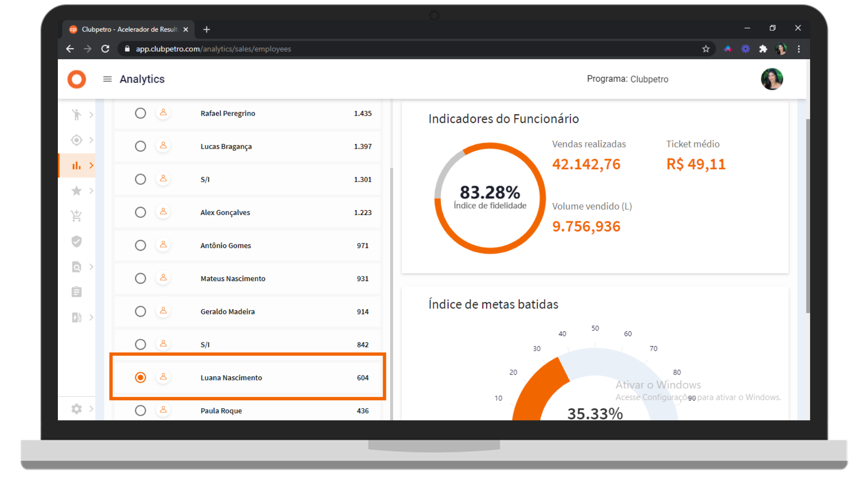
Task: Select Rafael Peregrino radio button
Action: point(141,113)
